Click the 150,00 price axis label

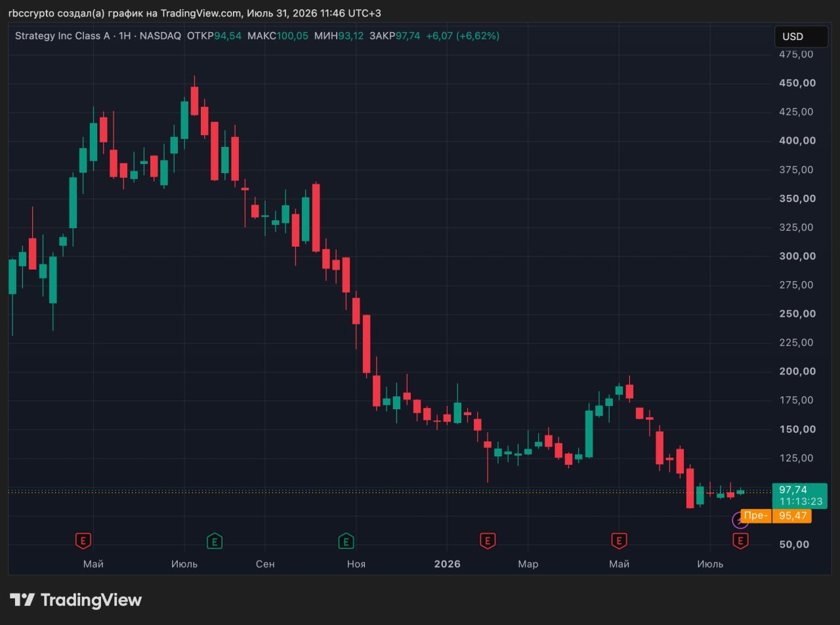coord(797,430)
